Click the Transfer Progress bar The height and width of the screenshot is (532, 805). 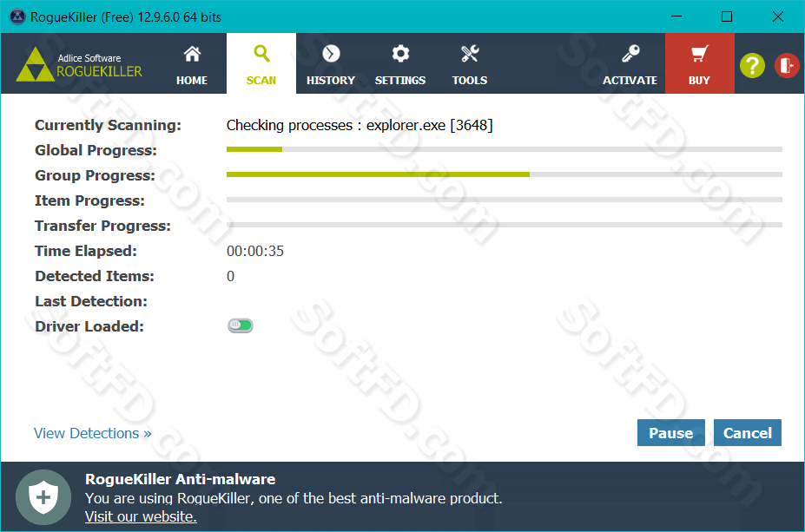505,225
